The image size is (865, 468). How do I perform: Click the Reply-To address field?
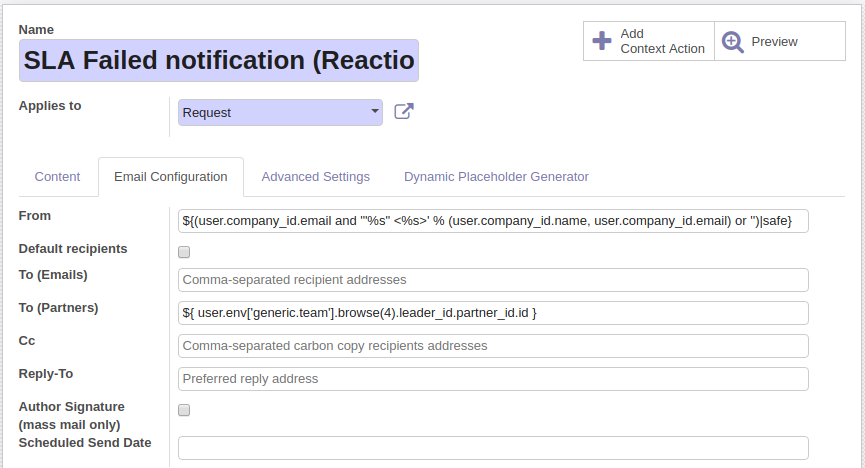tap(493, 379)
